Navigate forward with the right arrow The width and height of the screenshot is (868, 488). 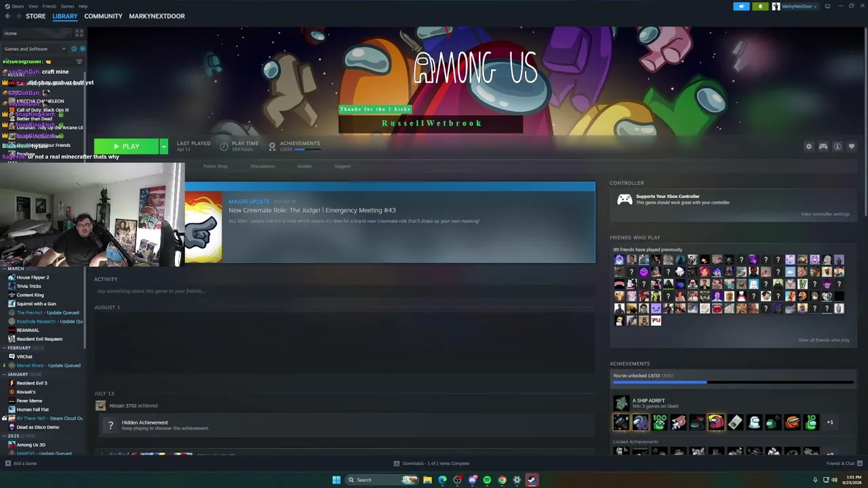coord(18,16)
